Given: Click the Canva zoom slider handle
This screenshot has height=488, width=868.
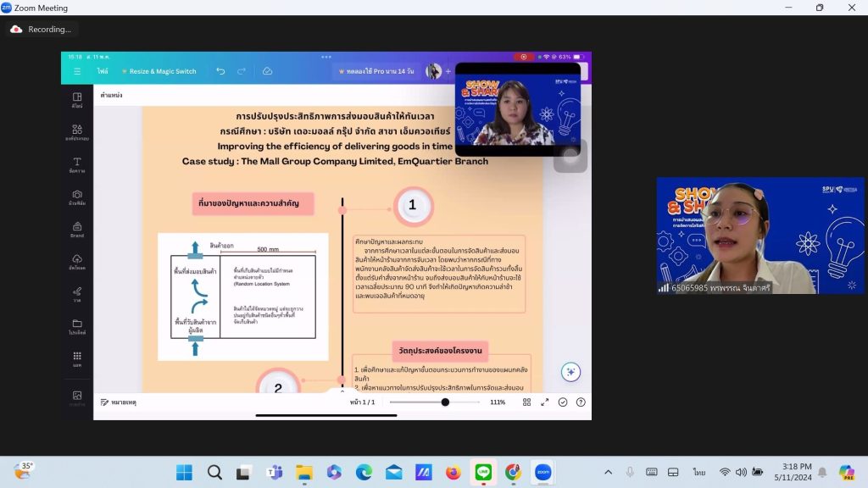Looking at the screenshot, I should tap(445, 402).
